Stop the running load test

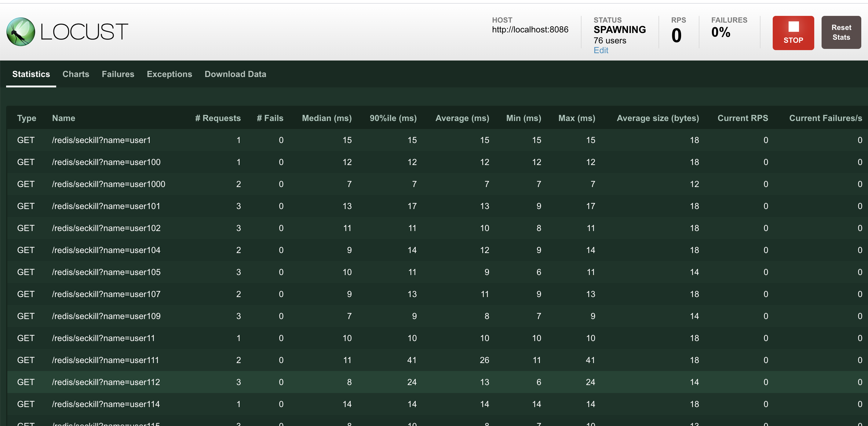[x=793, y=33]
